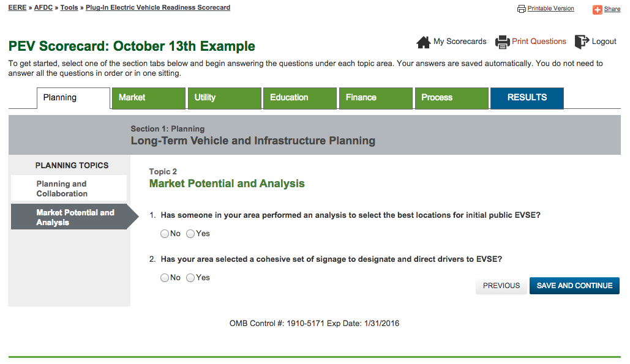Viewport: 630px width, 364px height.
Task: Click the Previous button
Action: (x=501, y=286)
